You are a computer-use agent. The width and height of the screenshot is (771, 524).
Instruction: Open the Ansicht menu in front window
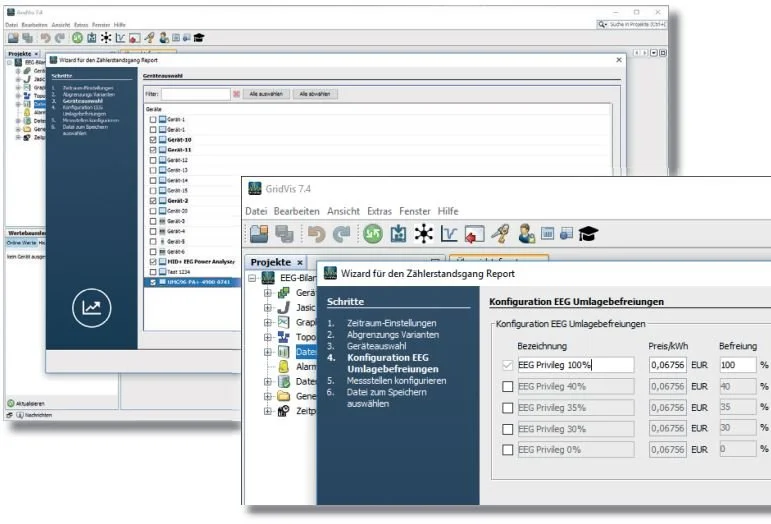[343, 211]
